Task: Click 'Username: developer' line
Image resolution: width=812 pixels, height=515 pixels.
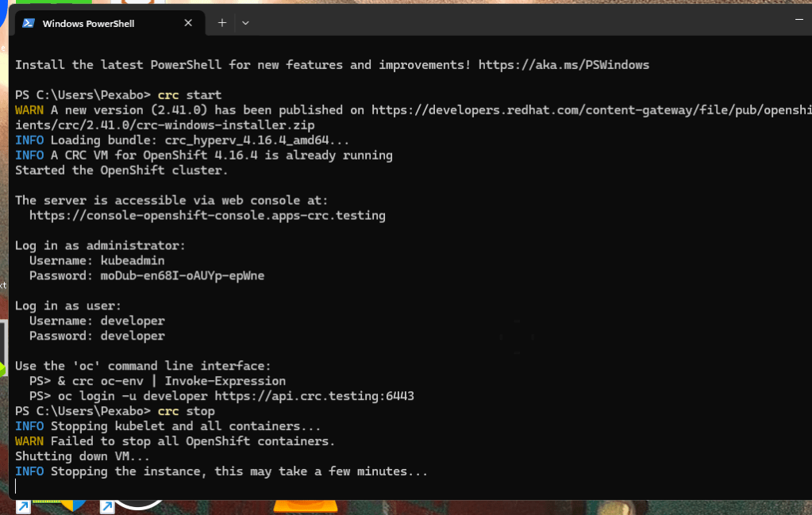Action: point(97,321)
